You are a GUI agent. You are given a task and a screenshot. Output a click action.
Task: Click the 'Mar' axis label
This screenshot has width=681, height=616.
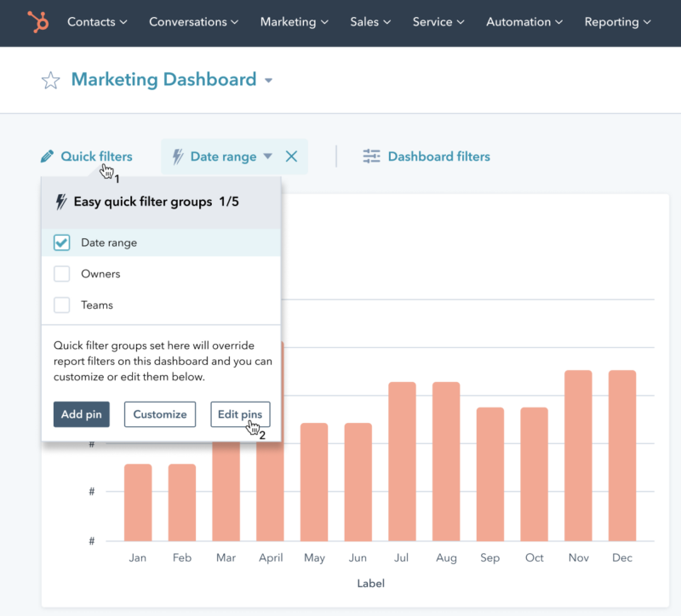point(226,558)
